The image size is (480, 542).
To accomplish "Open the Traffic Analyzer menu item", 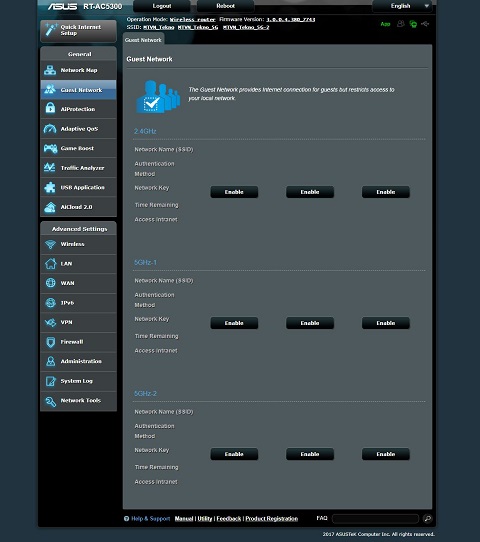I will (78, 168).
